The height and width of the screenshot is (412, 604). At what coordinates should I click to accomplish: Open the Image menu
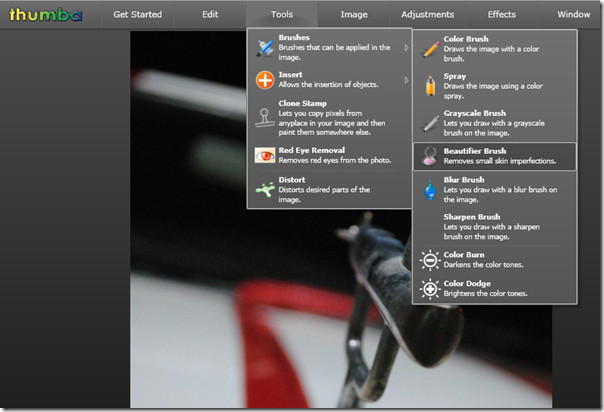click(x=354, y=14)
